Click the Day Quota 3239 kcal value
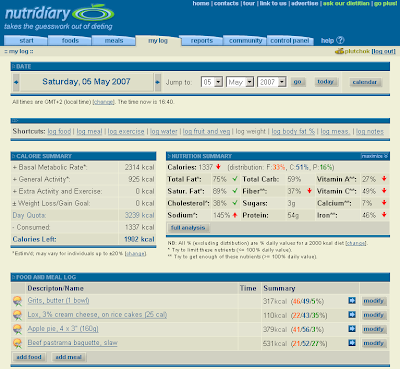400x369 pixels. (x=139, y=215)
